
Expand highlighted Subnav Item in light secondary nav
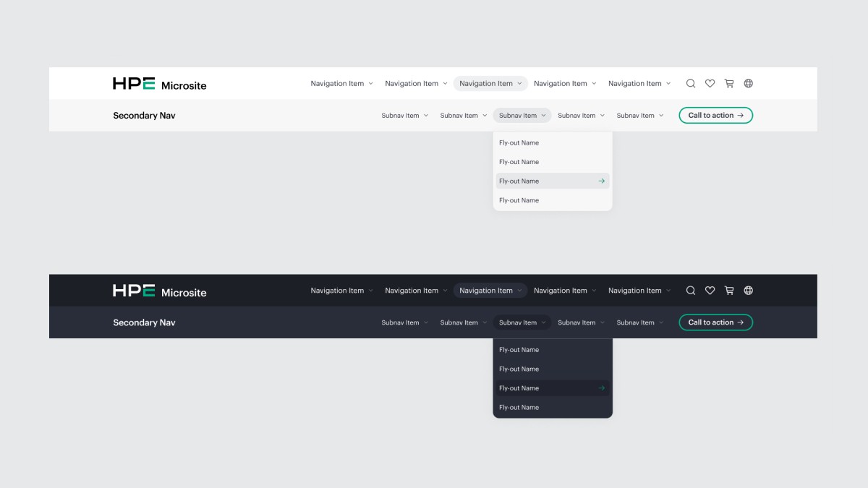coord(522,116)
